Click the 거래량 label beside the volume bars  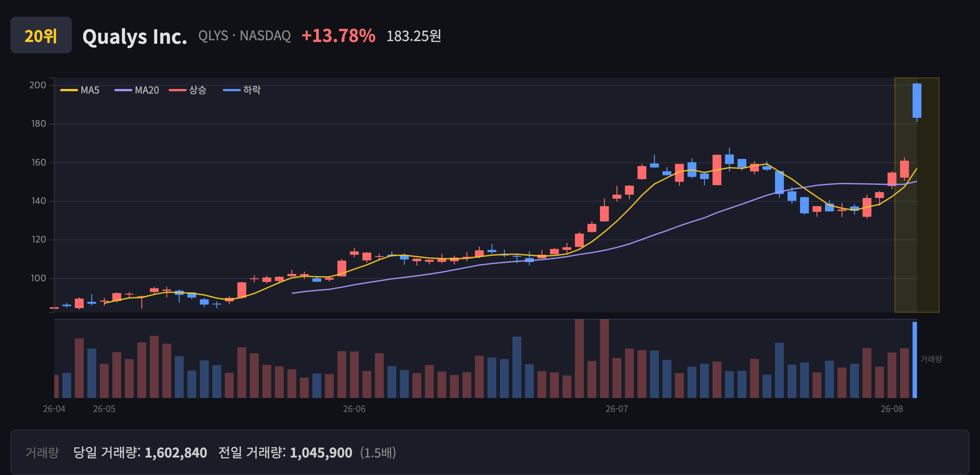click(931, 359)
